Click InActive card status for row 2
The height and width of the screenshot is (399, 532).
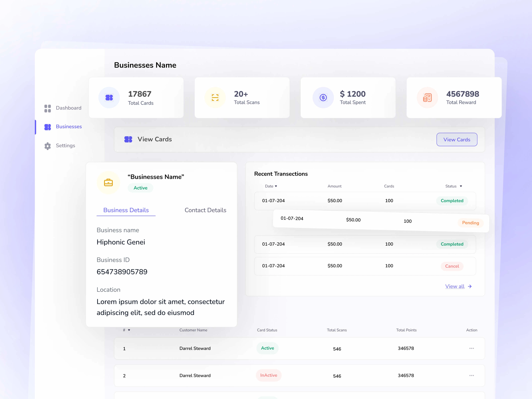[x=269, y=375]
